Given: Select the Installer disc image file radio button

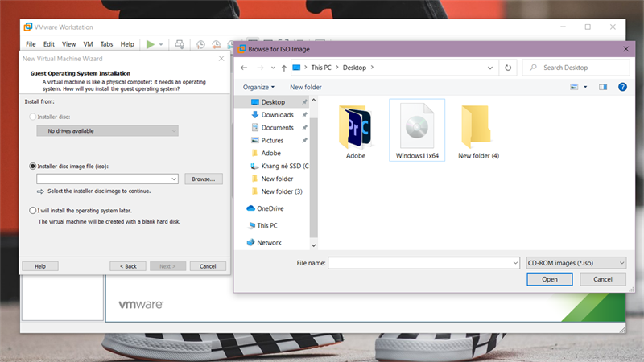Looking at the screenshot, I should coord(33,167).
